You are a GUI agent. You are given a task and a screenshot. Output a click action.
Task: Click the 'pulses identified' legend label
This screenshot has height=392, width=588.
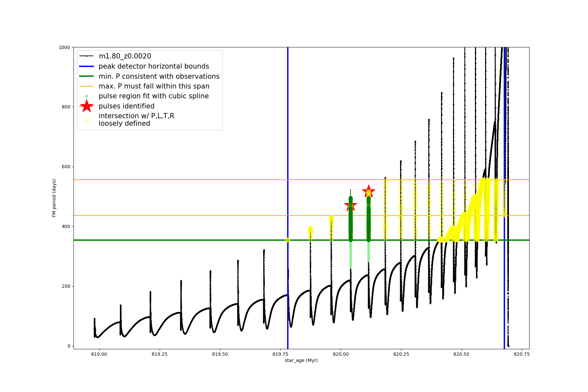[126, 106]
